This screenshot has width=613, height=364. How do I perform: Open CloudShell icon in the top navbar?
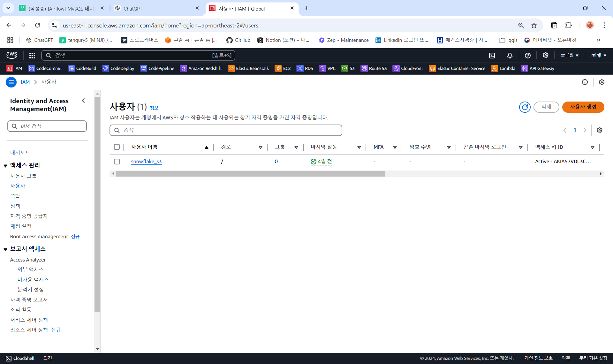pos(492,56)
